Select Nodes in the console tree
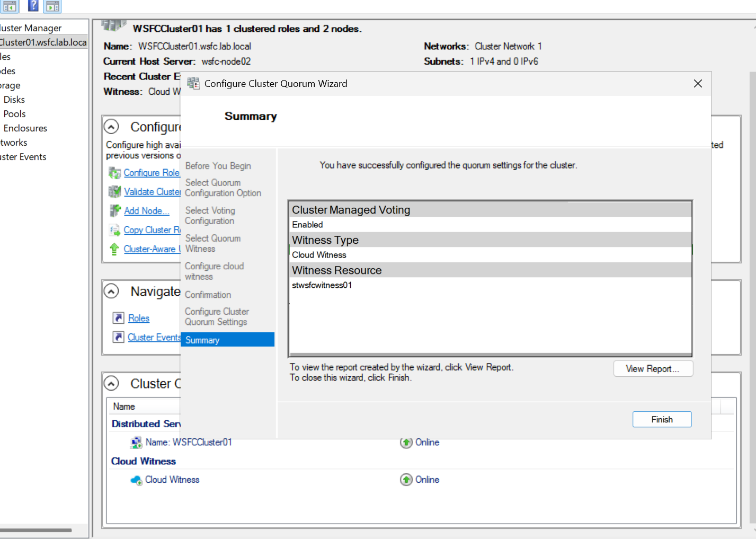Image resolution: width=756 pixels, height=539 pixels. [8, 71]
